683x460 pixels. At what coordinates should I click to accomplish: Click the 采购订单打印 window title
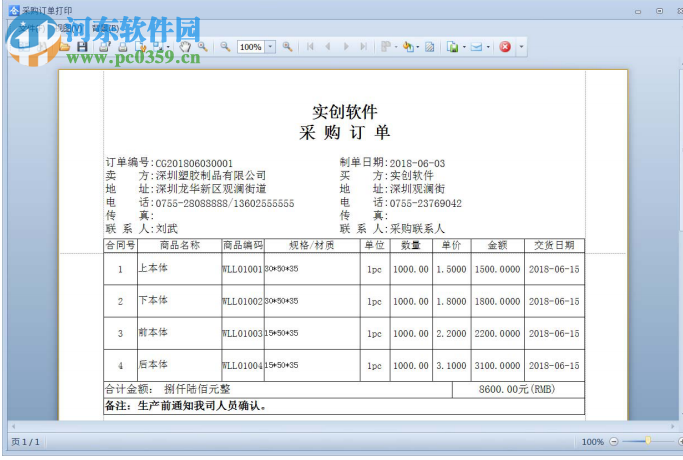47,10
